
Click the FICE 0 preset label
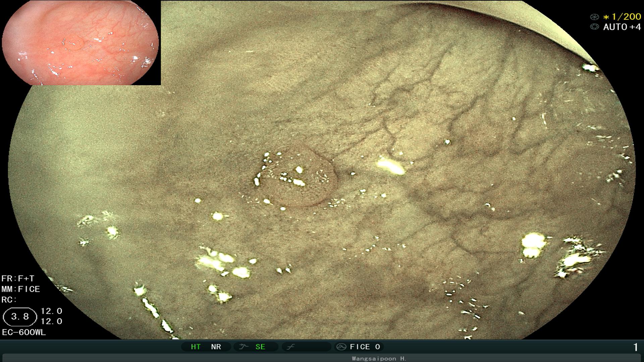pos(365,347)
